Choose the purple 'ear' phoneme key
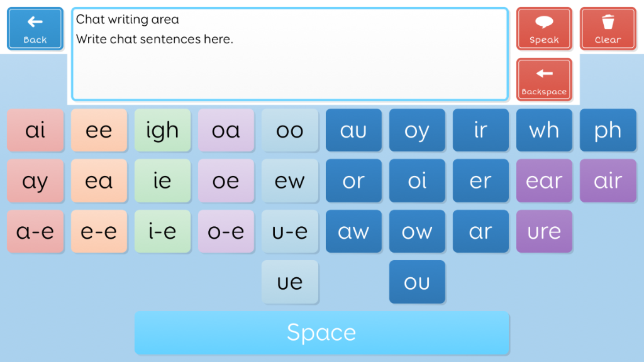The image size is (644, 362). point(544,180)
